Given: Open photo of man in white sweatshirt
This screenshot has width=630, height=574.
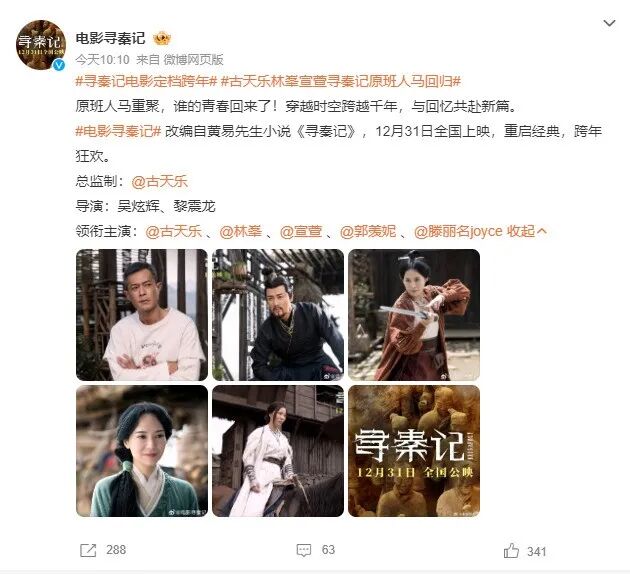Looking at the screenshot, I should (x=142, y=315).
